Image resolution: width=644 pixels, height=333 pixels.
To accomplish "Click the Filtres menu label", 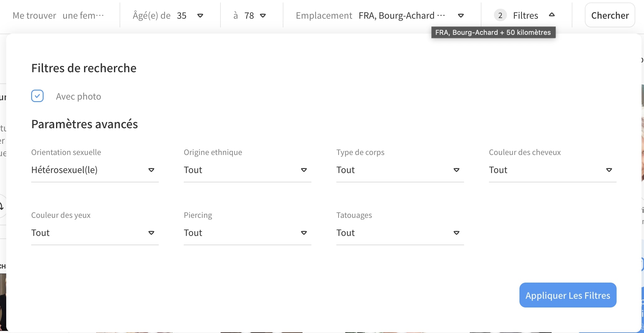I will (525, 16).
